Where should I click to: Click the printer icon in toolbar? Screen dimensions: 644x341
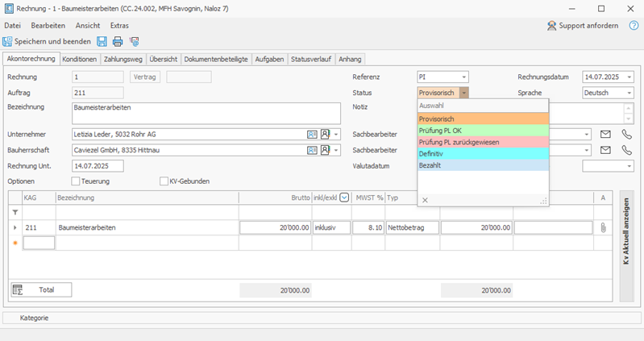coord(118,41)
